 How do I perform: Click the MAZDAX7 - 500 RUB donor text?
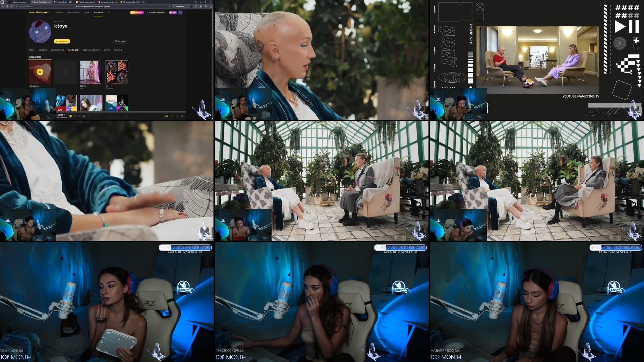pyautogui.click(x=445, y=351)
